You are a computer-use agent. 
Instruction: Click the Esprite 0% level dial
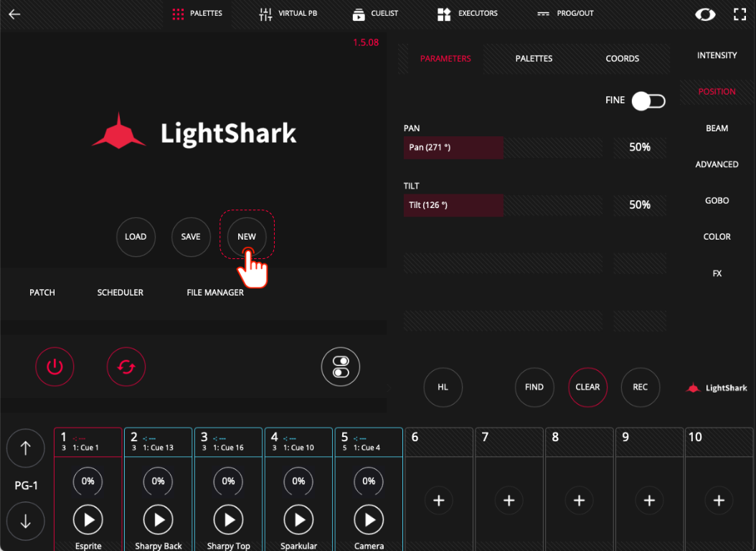(88, 481)
